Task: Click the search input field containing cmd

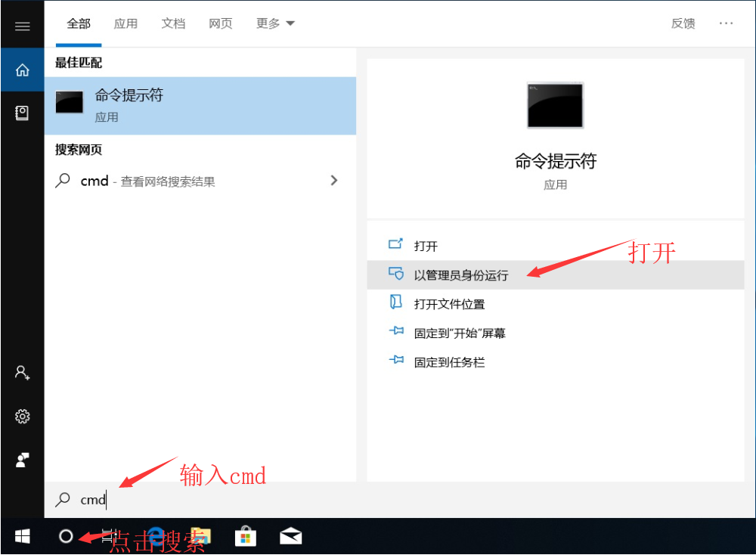Action: click(399, 500)
